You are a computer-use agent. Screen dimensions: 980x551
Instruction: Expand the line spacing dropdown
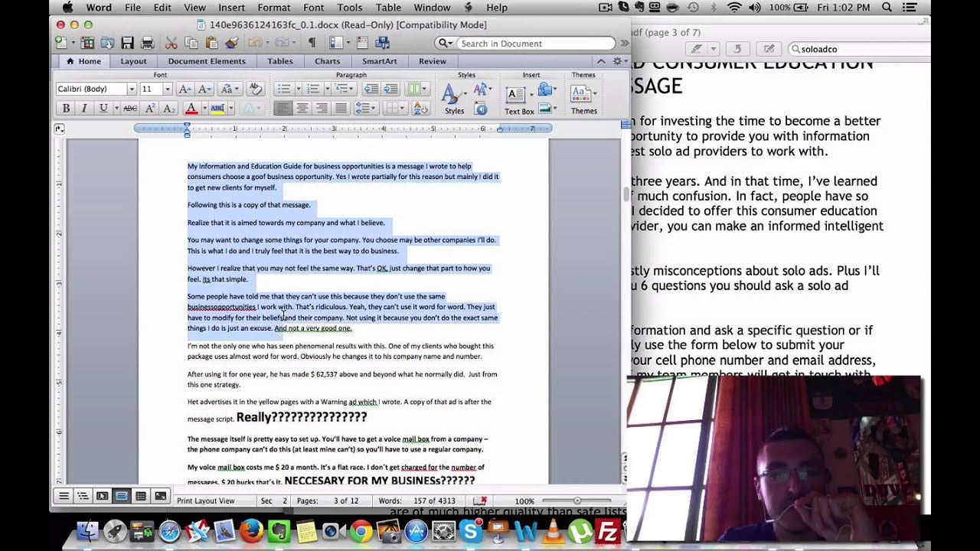click(373, 109)
